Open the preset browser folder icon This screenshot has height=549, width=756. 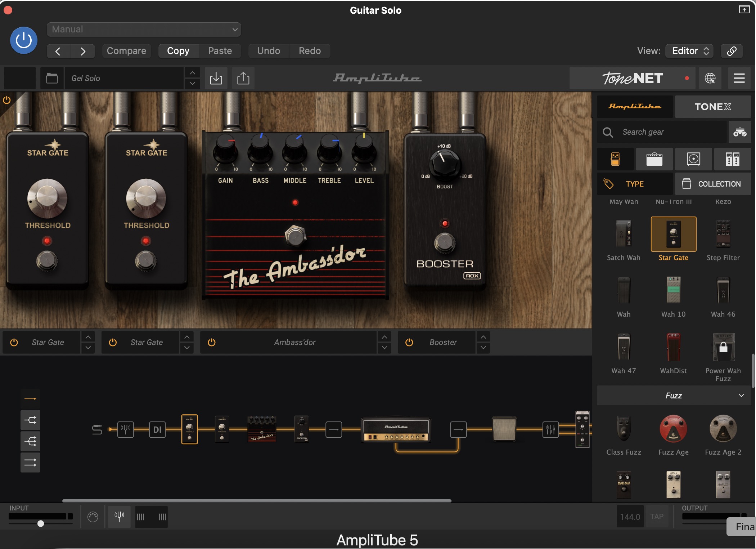52,78
